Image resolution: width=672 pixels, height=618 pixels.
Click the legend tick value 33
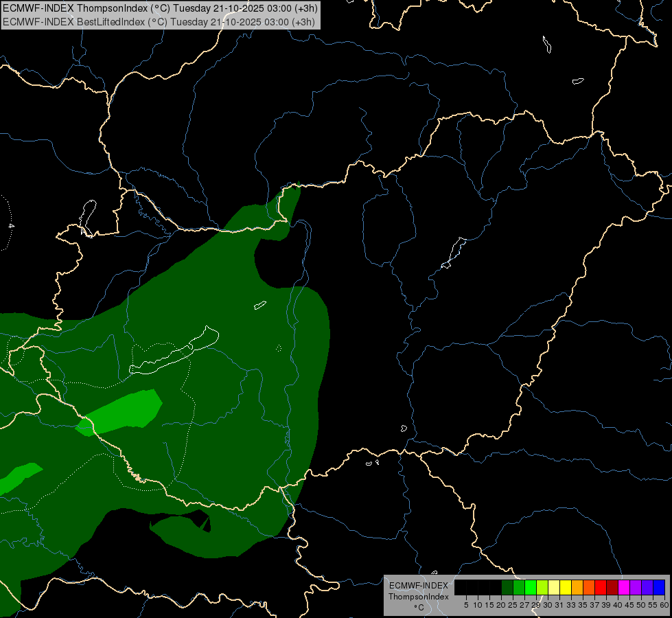click(571, 605)
